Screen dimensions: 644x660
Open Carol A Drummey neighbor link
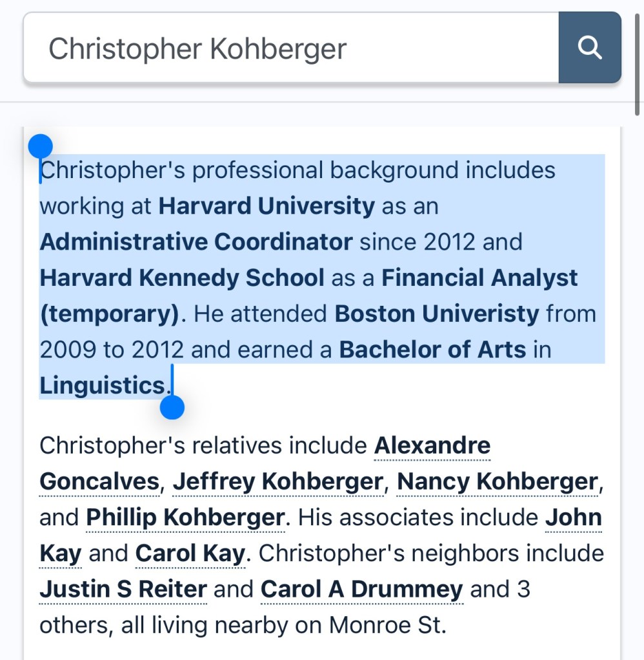[361, 590]
